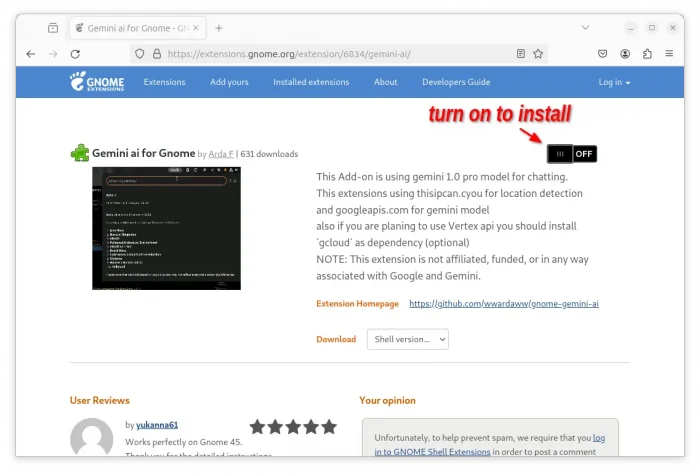The image size is (700, 474).
Task: Expand the Shell version dropdown
Action: (407, 339)
